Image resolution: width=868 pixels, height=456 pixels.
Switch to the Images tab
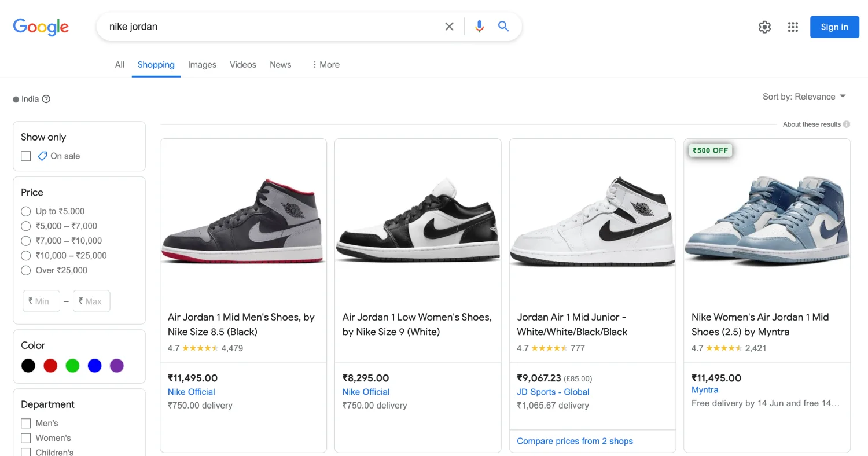point(202,65)
